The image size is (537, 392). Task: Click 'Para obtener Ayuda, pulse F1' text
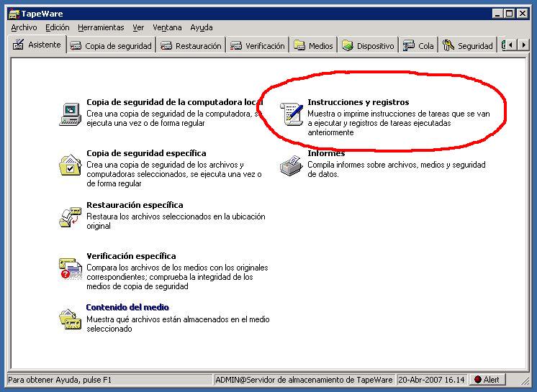[60, 380]
